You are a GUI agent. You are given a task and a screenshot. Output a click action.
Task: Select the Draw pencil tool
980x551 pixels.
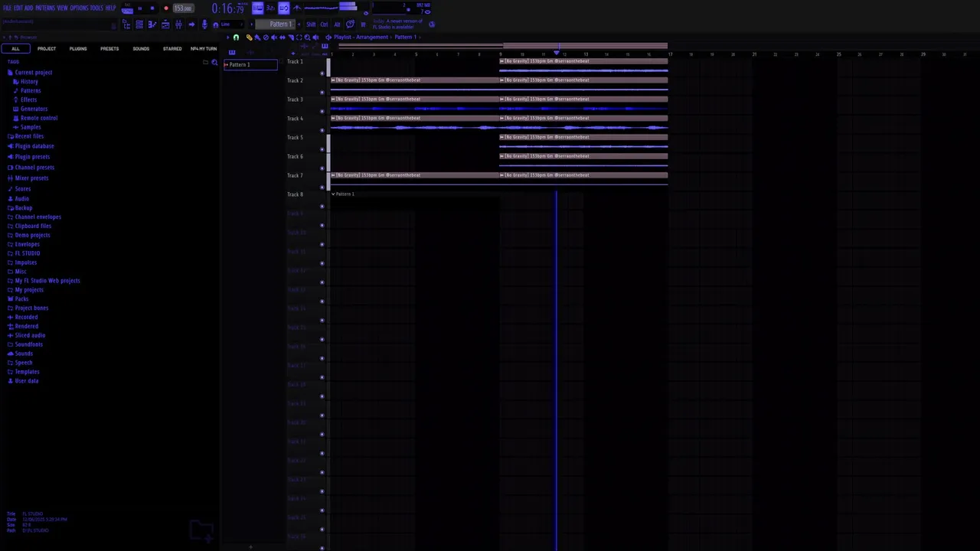[249, 37]
